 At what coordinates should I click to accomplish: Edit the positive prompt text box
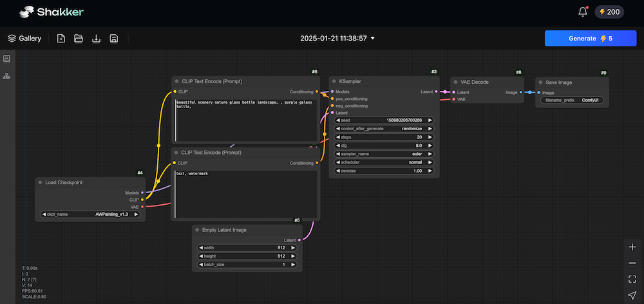245,120
